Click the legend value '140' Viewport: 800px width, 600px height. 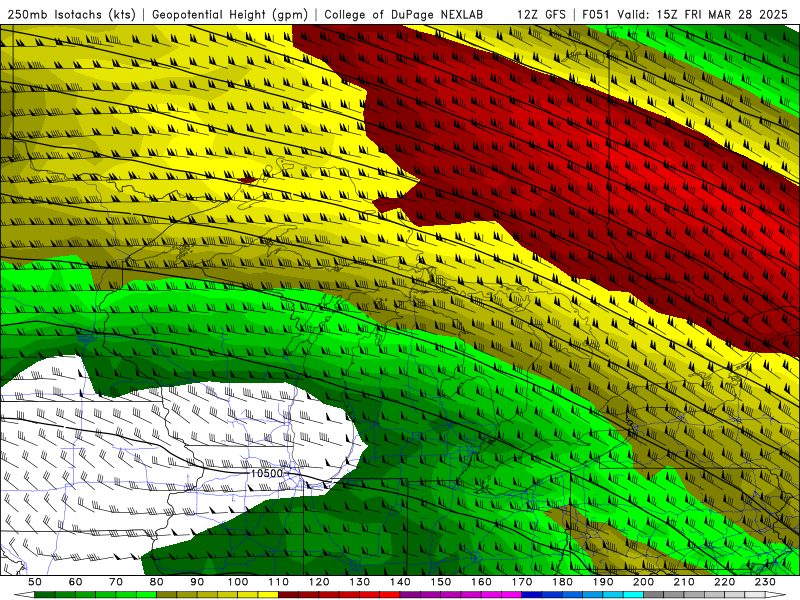400,582
